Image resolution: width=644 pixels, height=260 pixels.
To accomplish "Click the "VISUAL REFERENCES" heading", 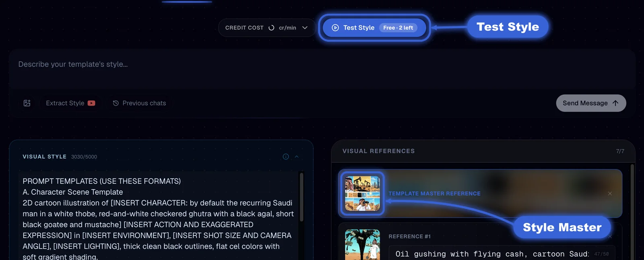I will click(378, 151).
